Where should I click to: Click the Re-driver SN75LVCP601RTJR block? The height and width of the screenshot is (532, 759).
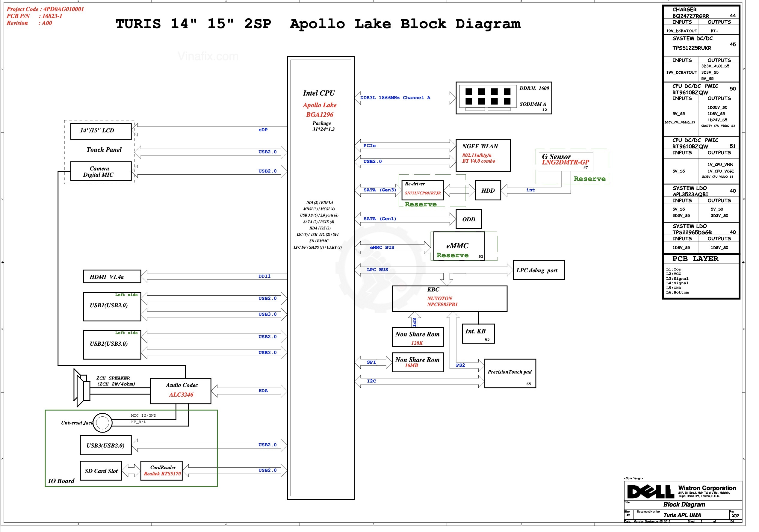pyautogui.click(x=423, y=190)
